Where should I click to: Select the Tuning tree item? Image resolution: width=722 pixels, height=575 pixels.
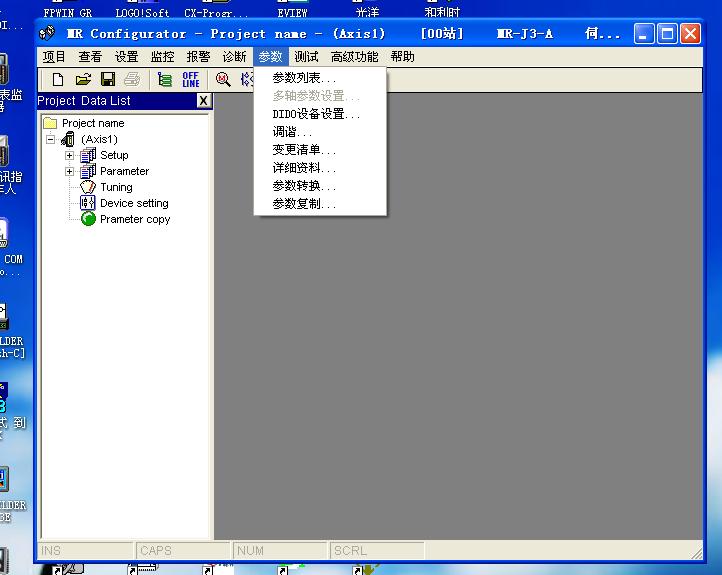pyautogui.click(x=115, y=187)
